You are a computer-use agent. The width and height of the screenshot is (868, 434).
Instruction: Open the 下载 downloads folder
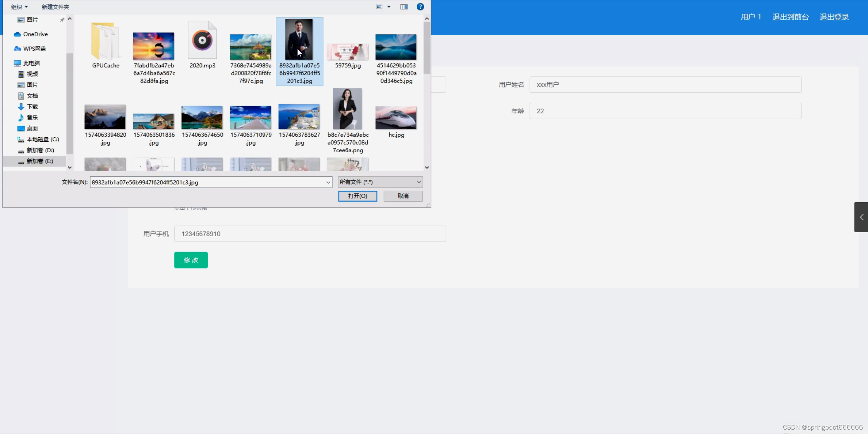[x=32, y=107]
